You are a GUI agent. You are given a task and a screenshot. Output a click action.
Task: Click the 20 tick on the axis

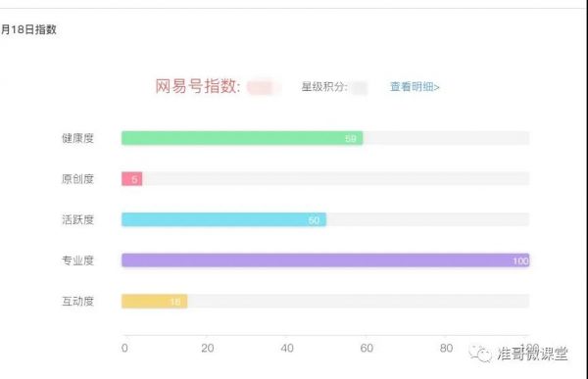pyautogui.click(x=208, y=349)
